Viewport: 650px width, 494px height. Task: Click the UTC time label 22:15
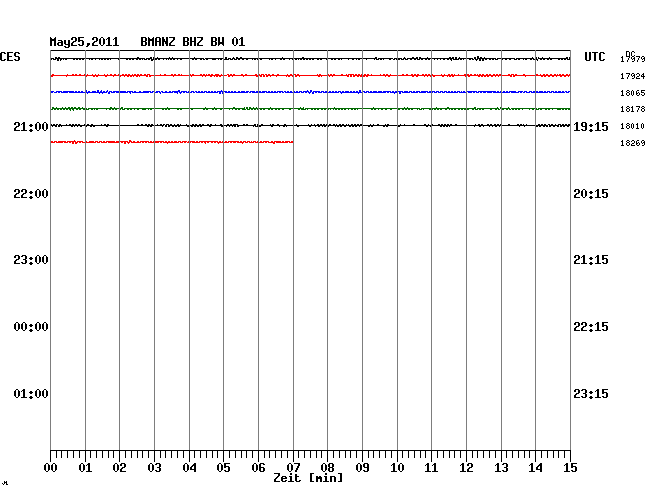click(x=591, y=327)
